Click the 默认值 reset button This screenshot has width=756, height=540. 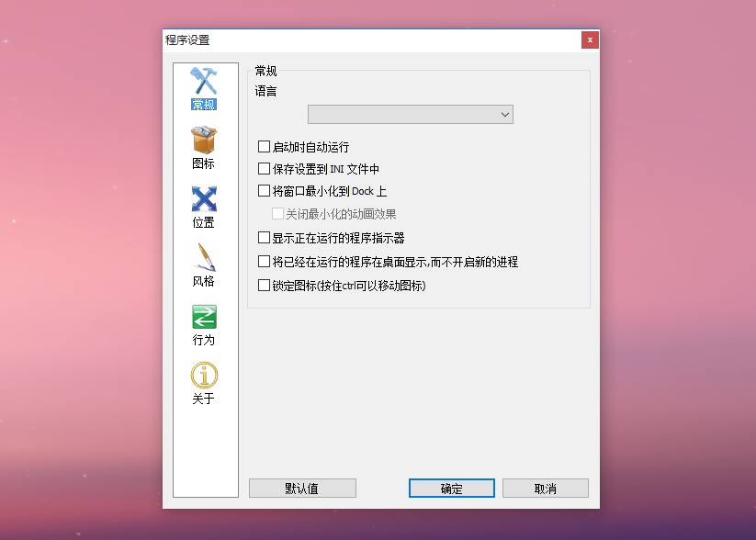click(302, 488)
